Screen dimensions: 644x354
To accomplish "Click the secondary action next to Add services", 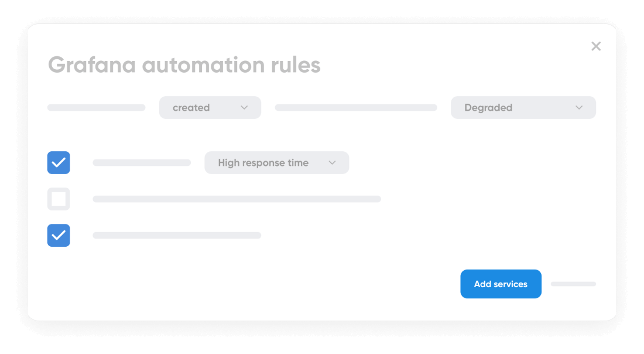I will [573, 284].
